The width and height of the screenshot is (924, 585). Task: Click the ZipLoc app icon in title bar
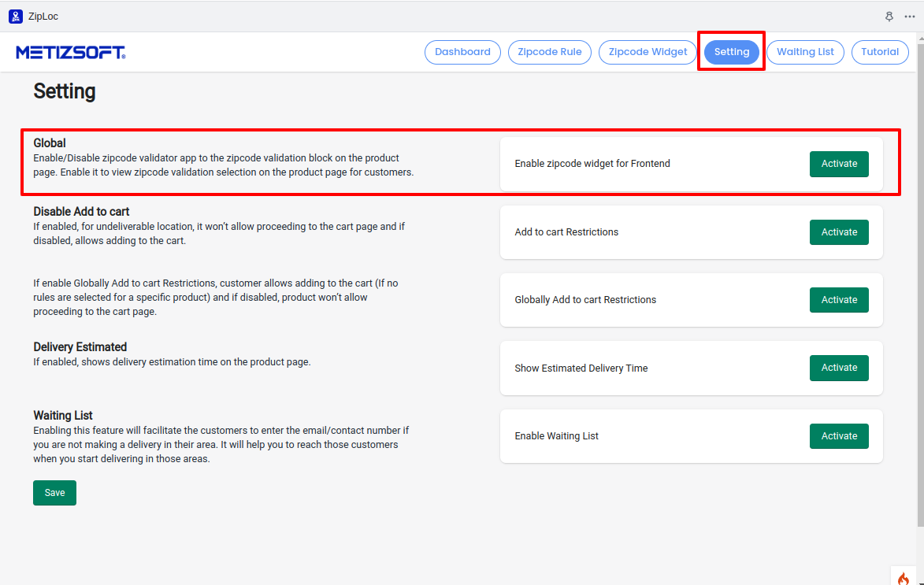(16, 16)
